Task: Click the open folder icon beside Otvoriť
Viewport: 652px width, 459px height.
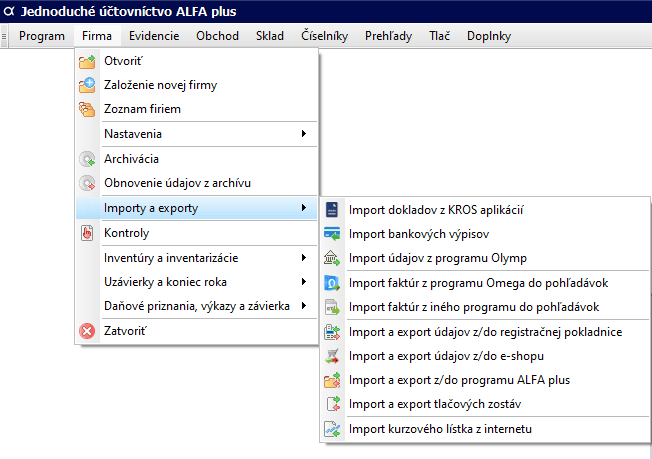Action: click(x=87, y=61)
